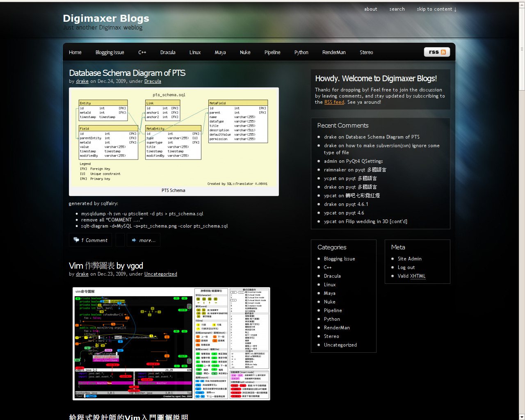The image size is (525, 420).
Task: Open RenderMan in the navigation bar
Action: [334, 52]
